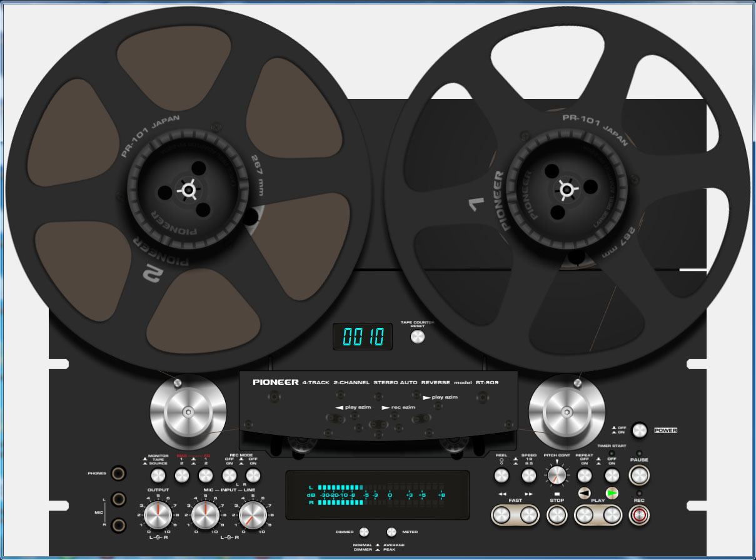Click the stop square symbol above STOP

pyautogui.click(x=557, y=494)
